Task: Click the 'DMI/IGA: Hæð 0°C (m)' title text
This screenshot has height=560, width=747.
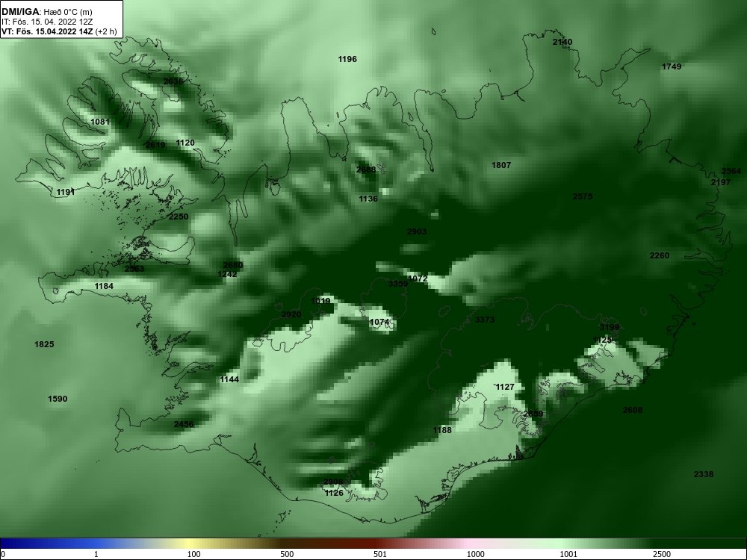Action: coord(46,11)
